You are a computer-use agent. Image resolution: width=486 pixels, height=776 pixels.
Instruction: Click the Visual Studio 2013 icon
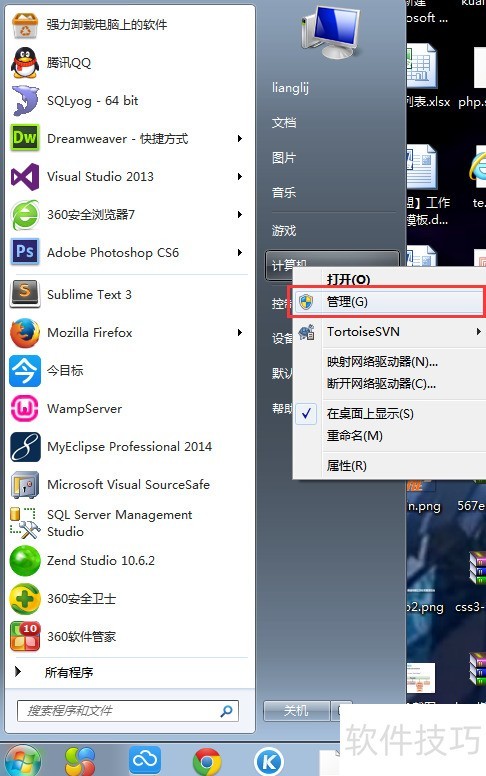[x=25, y=177]
